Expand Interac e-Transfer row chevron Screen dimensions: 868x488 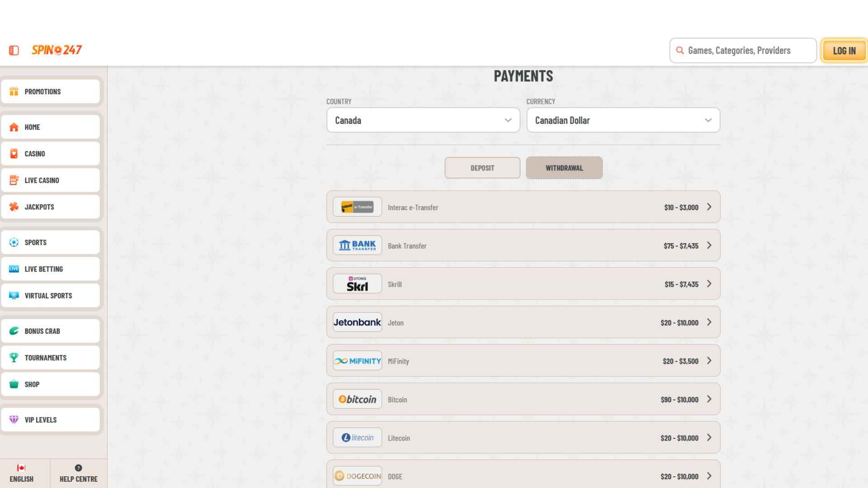point(709,207)
